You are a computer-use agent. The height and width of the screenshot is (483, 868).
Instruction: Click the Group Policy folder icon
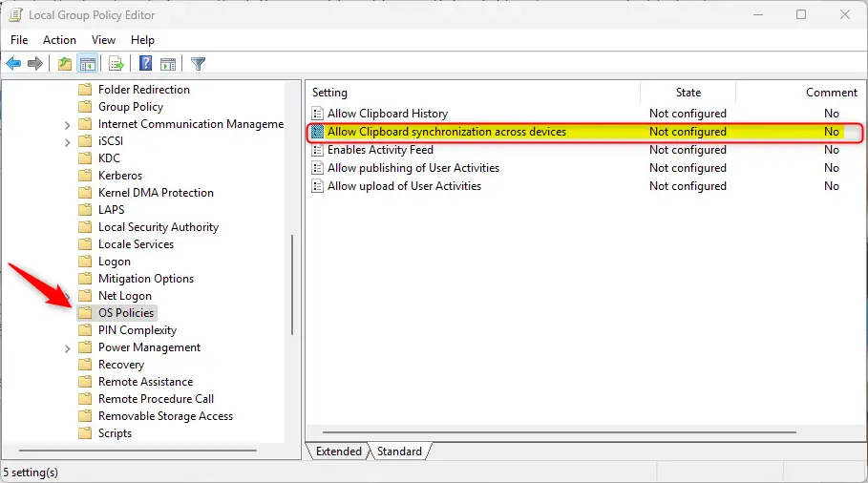(x=85, y=107)
